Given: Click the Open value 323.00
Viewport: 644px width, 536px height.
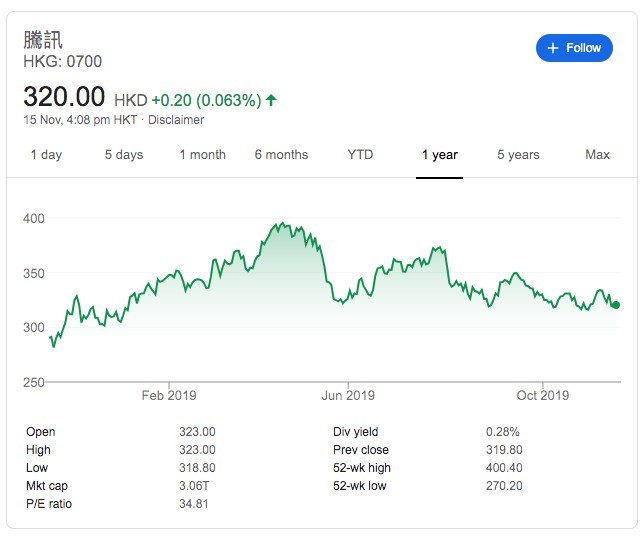Looking at the screenshot, I should click(x=197, y=432).
